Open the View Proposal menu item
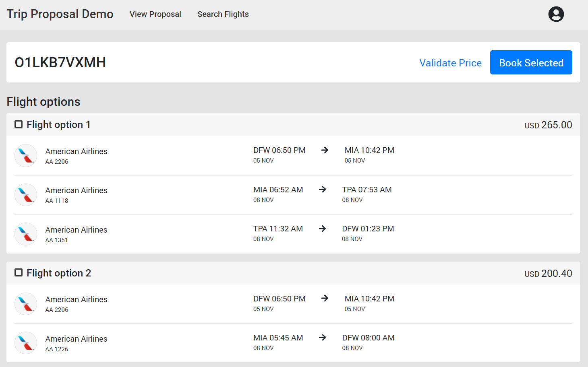The image size is (588, 367). [155, 14]
